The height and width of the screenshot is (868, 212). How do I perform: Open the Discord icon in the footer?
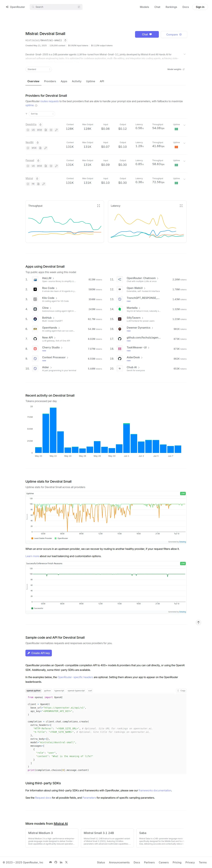(51, 862)
